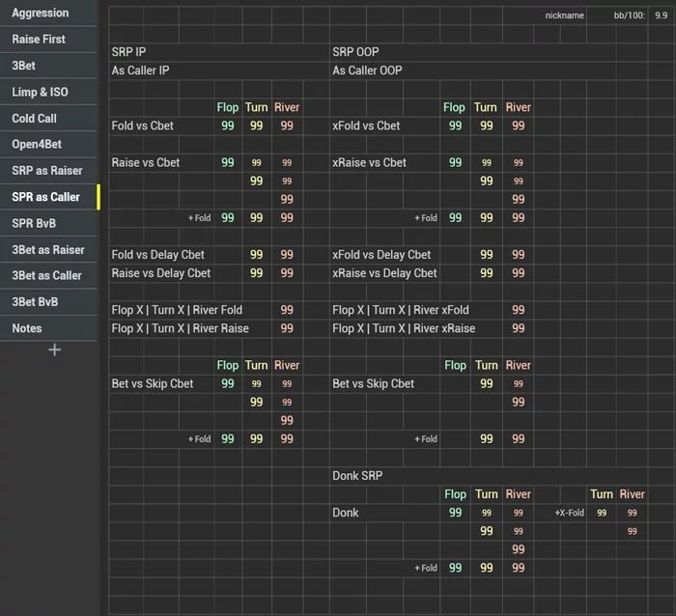Open the Aggression tab
The image size is (676, 616).
pyautogui.click(x=41, y=14)
